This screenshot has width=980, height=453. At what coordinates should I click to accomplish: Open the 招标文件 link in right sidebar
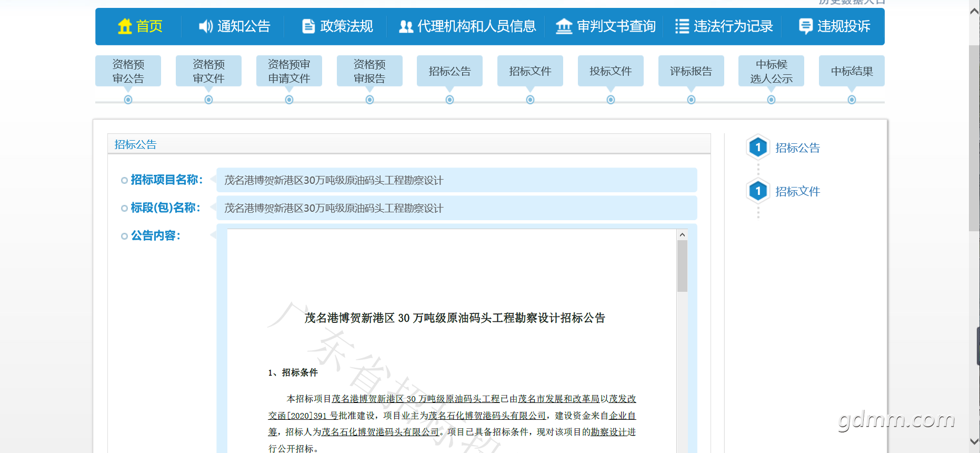point(797,192)
